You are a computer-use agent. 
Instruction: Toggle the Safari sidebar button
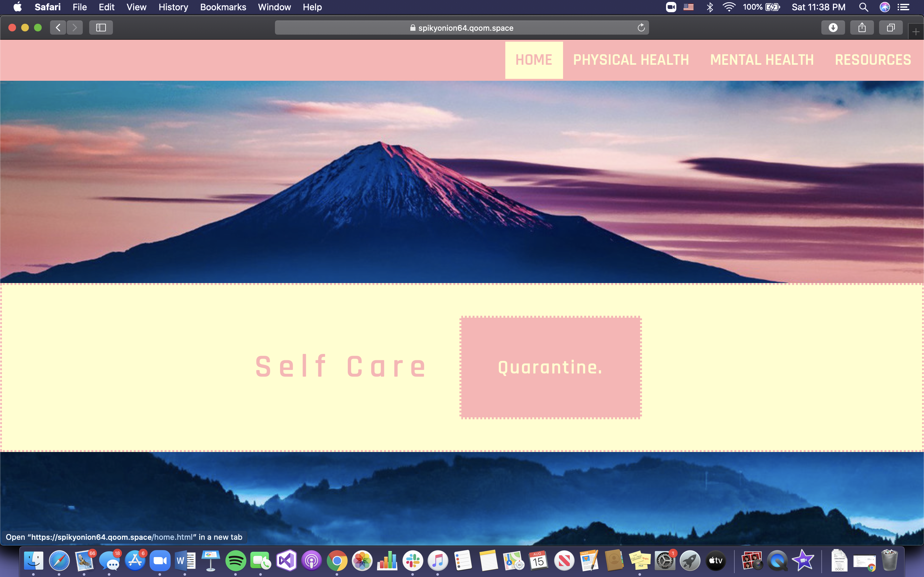[101, 28]
